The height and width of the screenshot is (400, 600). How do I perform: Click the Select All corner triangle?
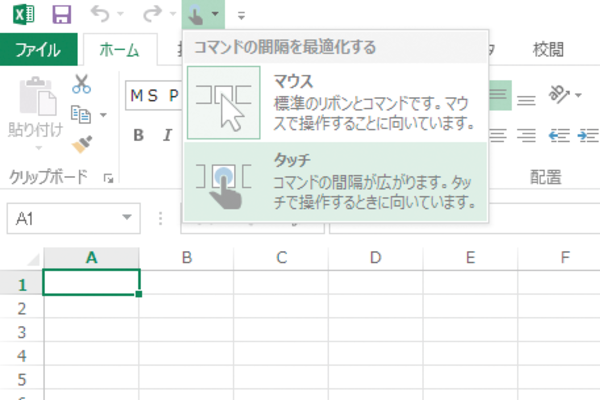(33, 260)
